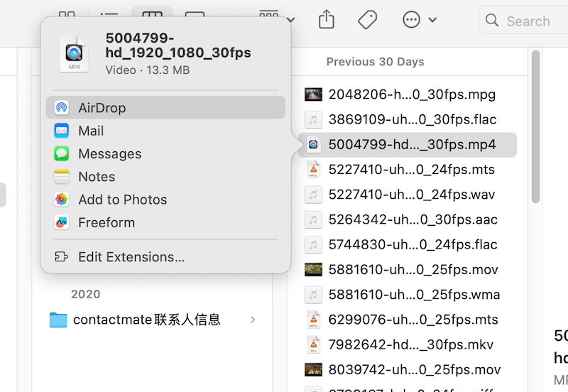Expand the contactmate folder chevron
Viewport: 568px width, 392px height.
tap(253, 320)
